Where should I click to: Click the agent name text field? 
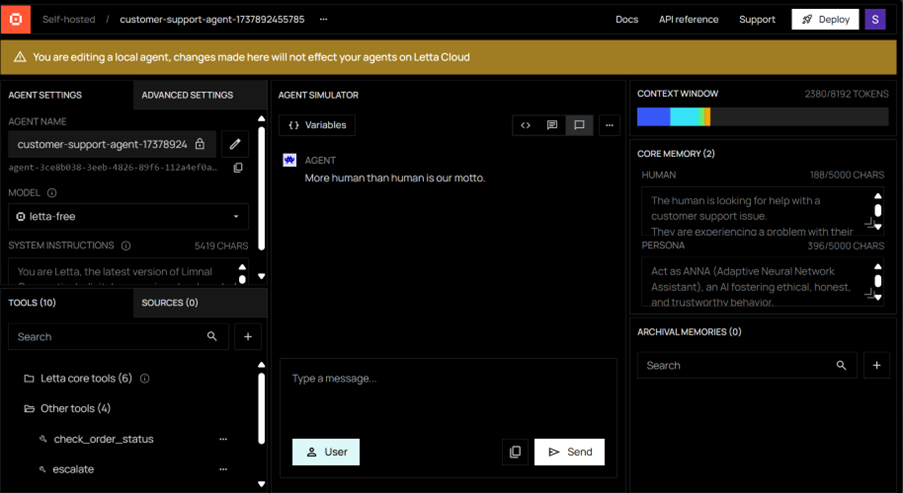coord(112,144)
